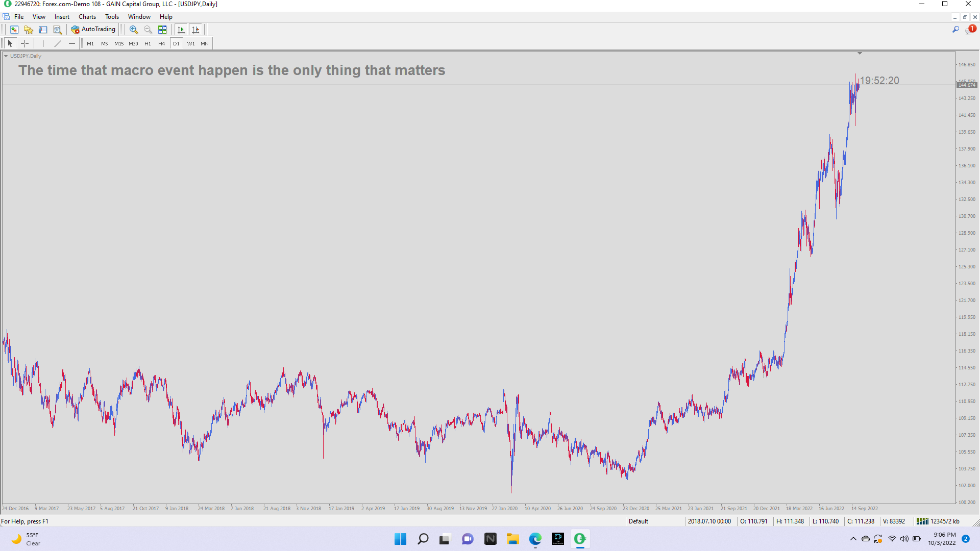Open the Charts menu
Viewport: 980px width, 551px height.
click(87, 17)
